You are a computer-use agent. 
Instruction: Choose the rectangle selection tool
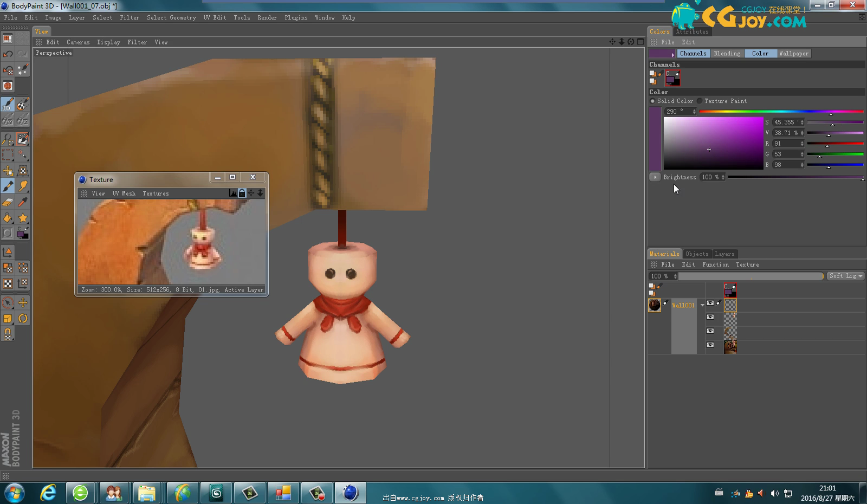tap(8, 155)
